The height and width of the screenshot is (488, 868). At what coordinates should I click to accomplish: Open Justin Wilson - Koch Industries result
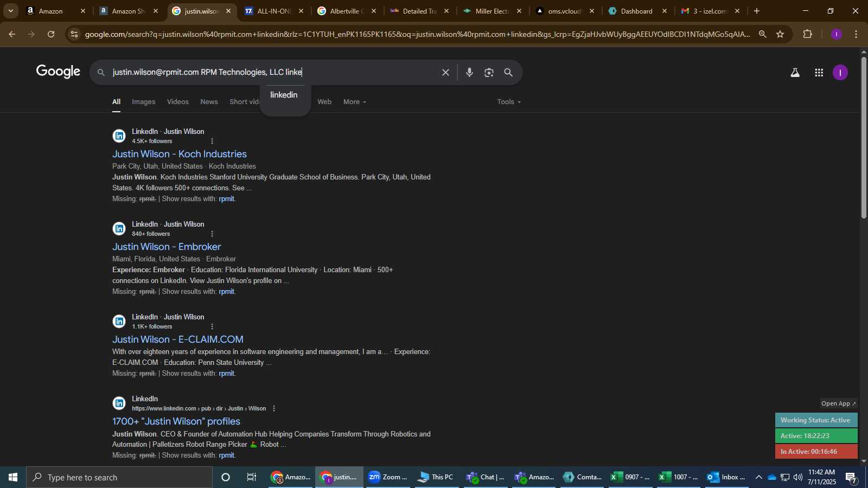(180, 154)
